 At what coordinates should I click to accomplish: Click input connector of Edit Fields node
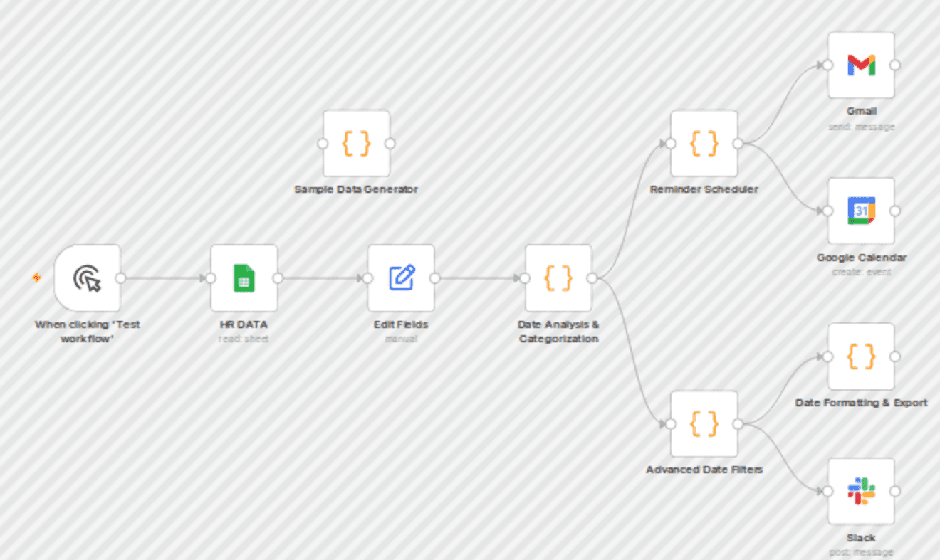click(367, 278)
